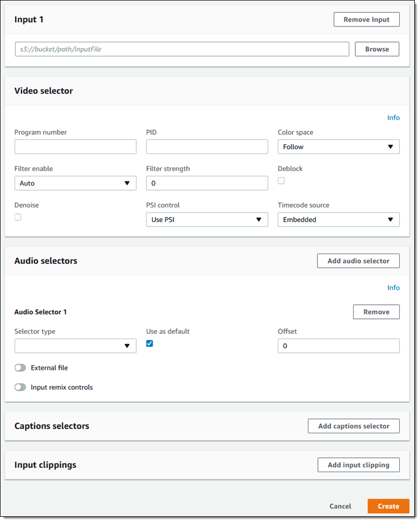This screenshot has width=420, height=522.
Task: Open Video selector Info link
Action: coord(393,118)
